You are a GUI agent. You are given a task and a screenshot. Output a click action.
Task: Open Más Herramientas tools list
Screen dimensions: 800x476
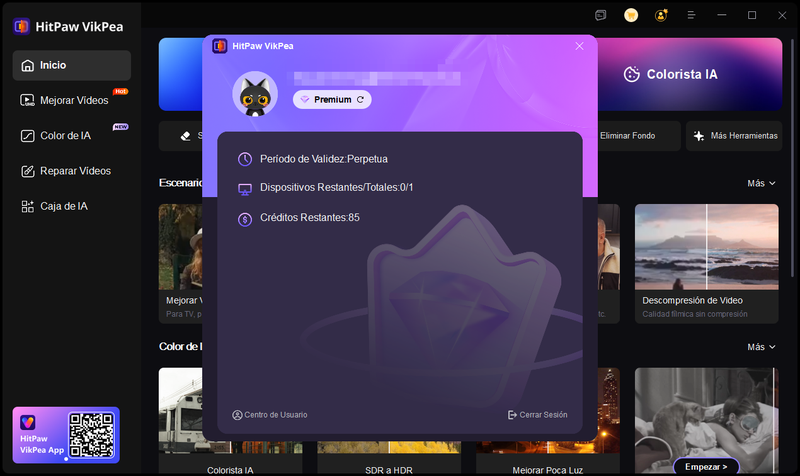pos(734,136)
